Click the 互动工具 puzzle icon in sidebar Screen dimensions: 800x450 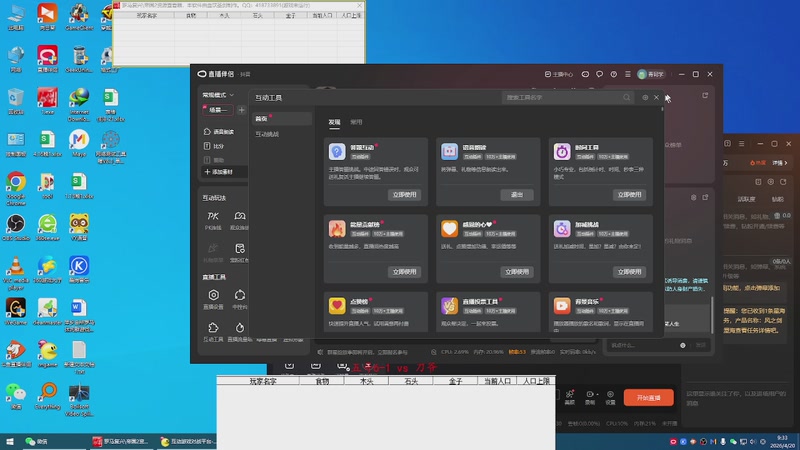(x=213, y=328)
